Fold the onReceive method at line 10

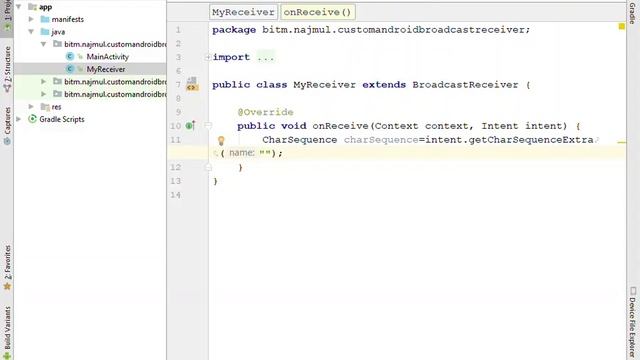[x=208, y=125]
